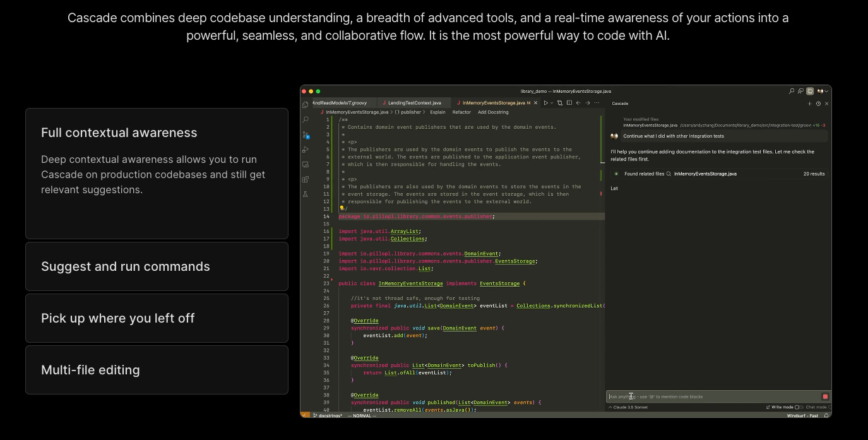Click the Refactor code lens action
Image resolution: width=868 pixels, height=440 pixels.
[x=461, y=112]
